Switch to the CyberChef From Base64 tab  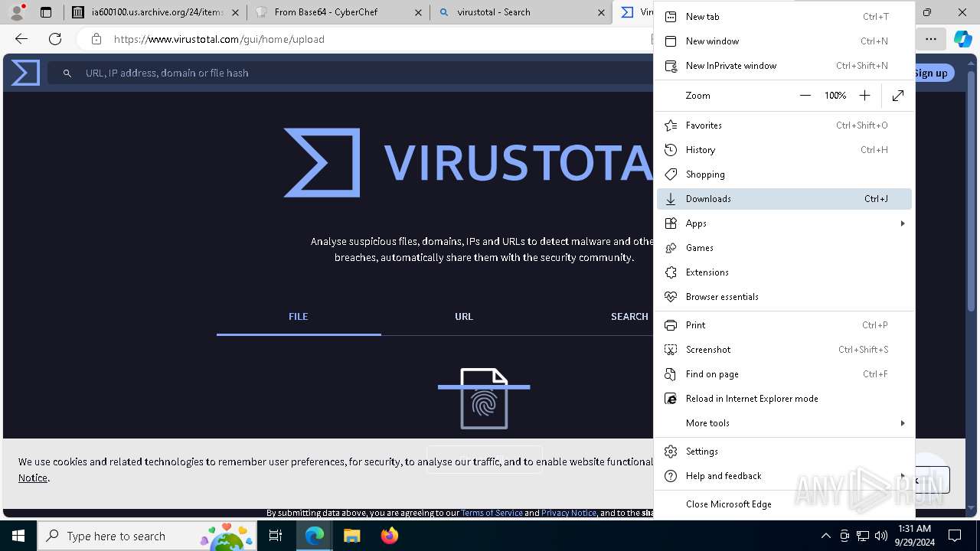338,12
